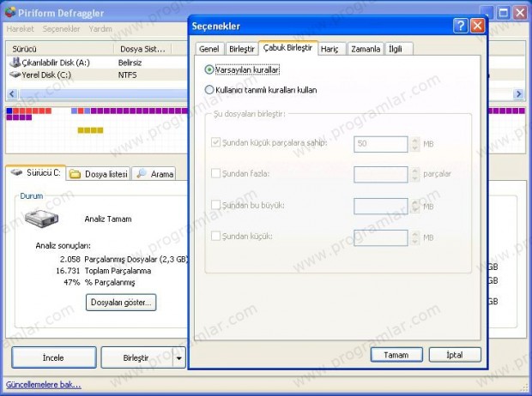Select the Çabuk Birleştir tab

click(288, 48)
